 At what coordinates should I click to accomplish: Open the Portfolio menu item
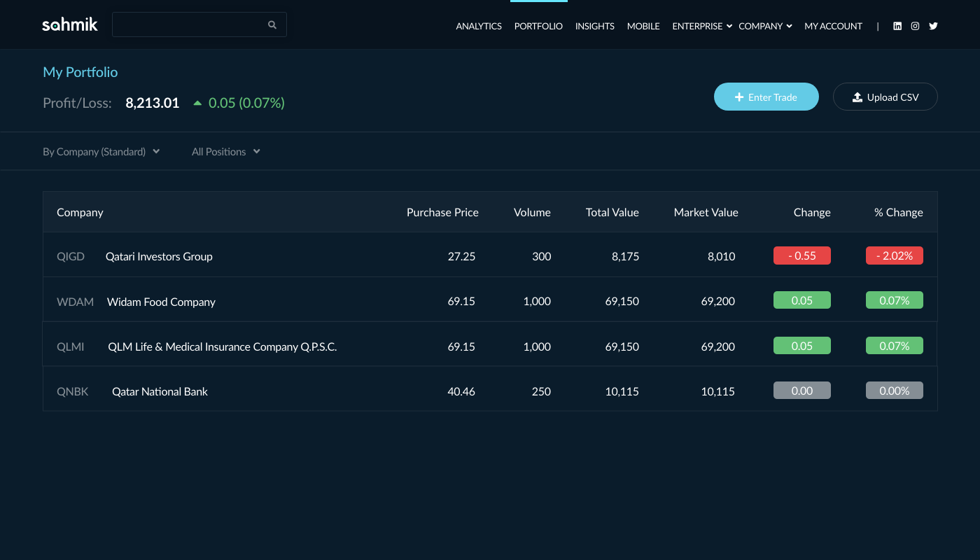pyautogui.click(x=538, y=26)
